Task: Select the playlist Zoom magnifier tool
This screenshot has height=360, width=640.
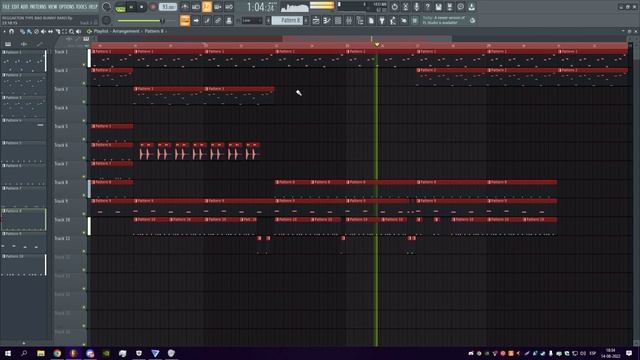Action: [x=71, y=31]
